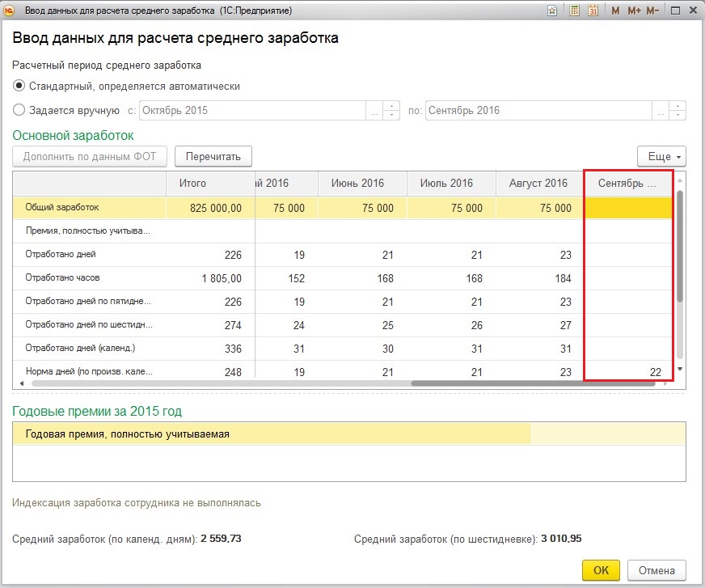
Task: Click the 'Август 2016' column header
Action: coord(539,183)
